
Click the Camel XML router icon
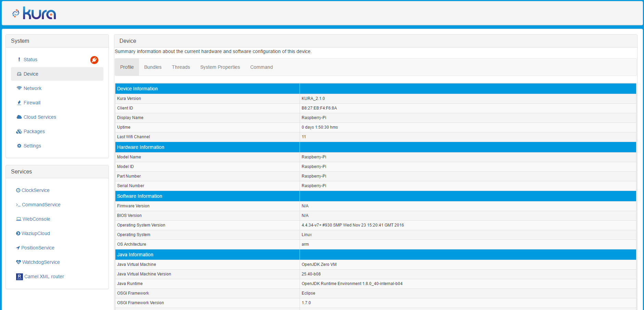point(20,276)
